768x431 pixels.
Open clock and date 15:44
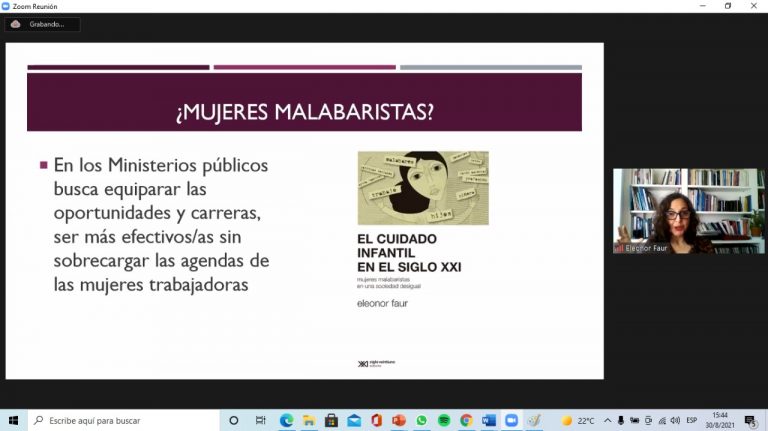point(720,420)
